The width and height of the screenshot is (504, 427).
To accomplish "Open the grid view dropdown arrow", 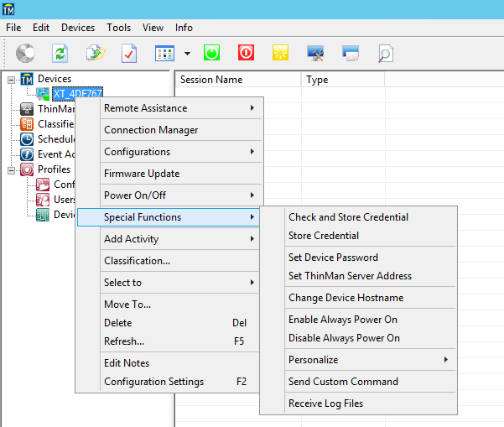I will point(187,54).
